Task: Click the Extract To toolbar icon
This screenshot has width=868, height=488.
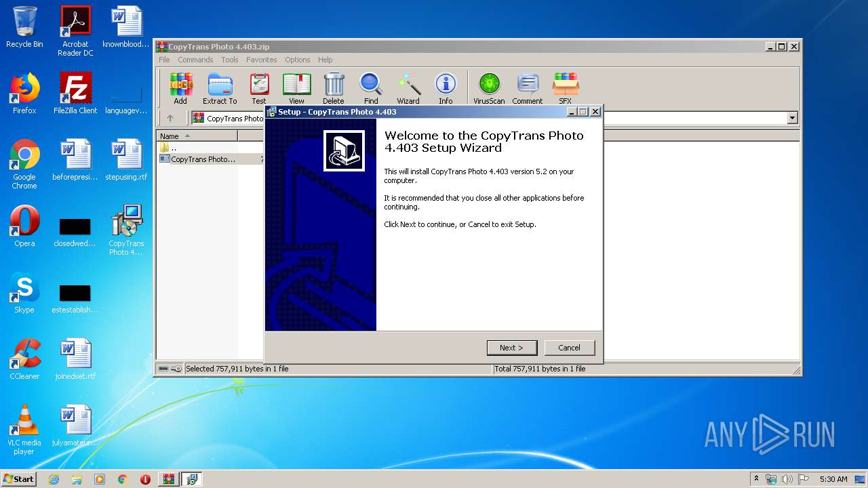Action: point(220,89)
